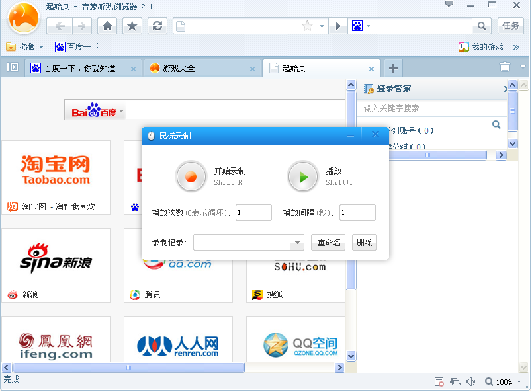532x392 pixels.
Task: Toggle the sidebar panel icon
Action: click(x=13, y=67)
